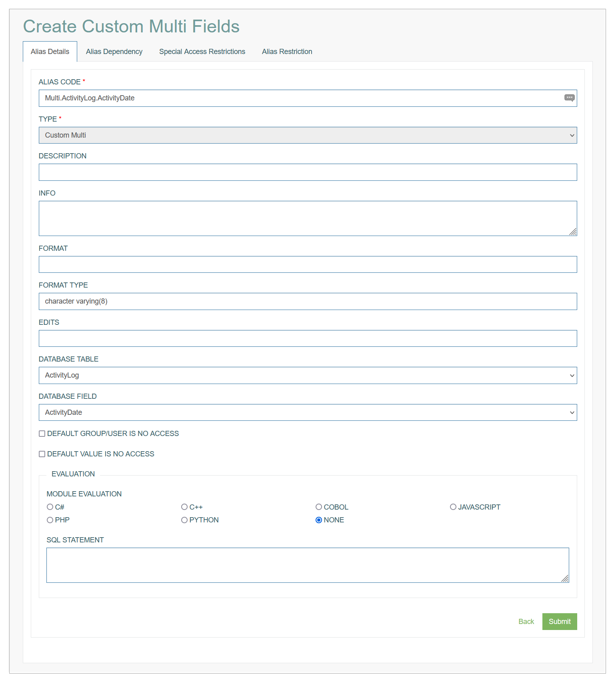This screenshot has height=680, width=616.
Task: Select the PYTHON module evaluation radio
Action: [x=184, y=520]
